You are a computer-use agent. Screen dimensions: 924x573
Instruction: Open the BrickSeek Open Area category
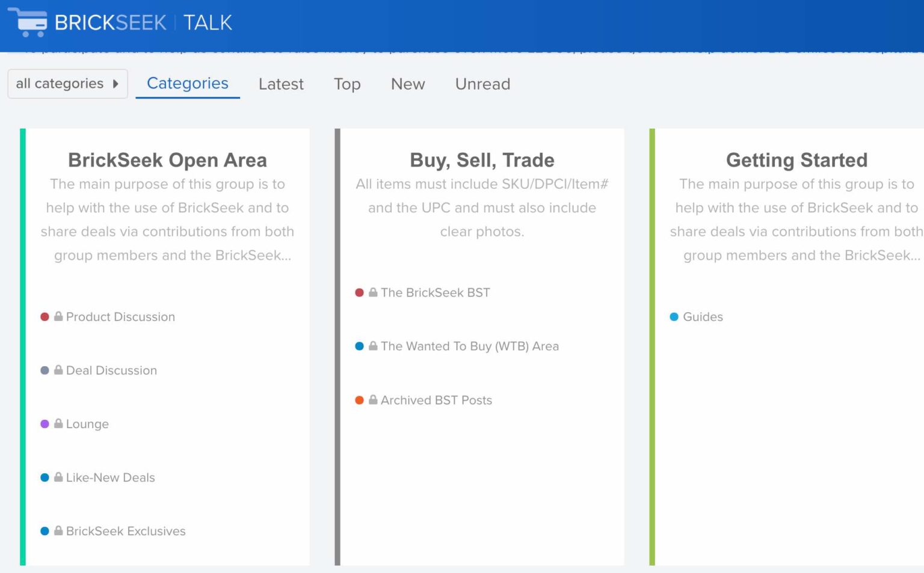tap(167, 160)
